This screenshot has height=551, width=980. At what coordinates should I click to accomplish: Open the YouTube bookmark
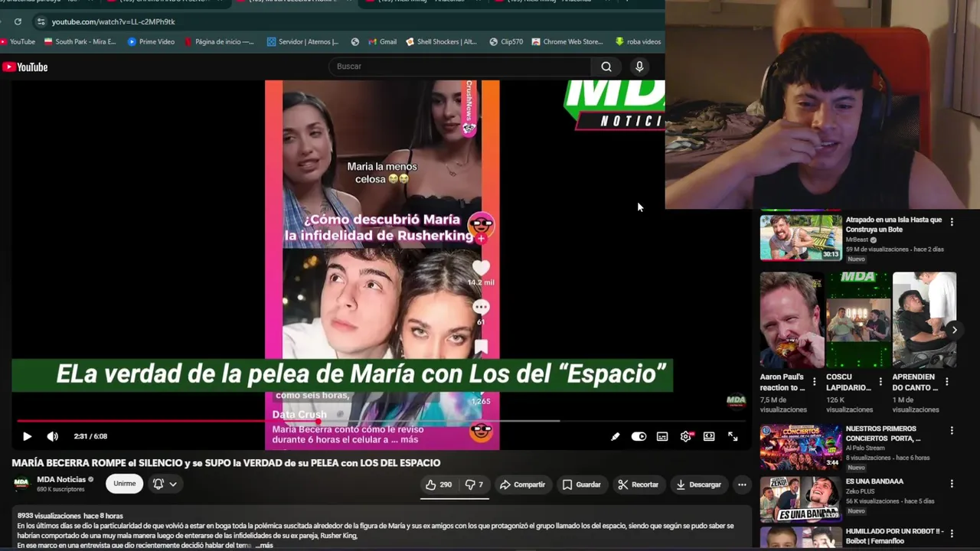18,41
